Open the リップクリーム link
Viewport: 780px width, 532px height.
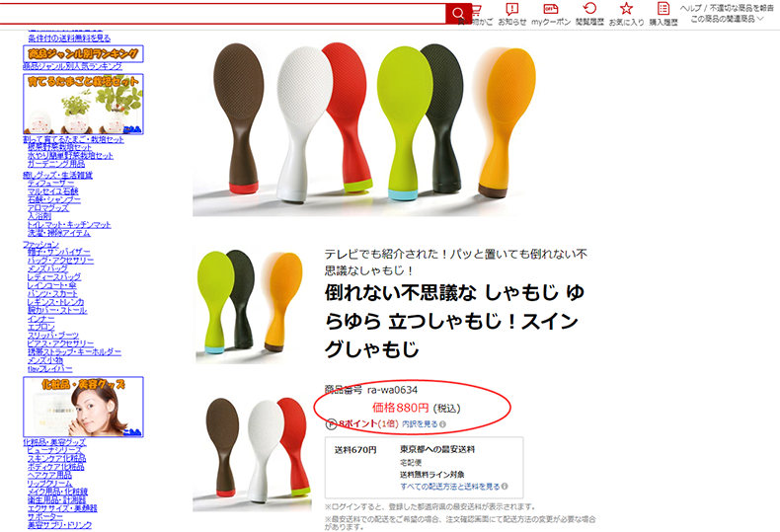click(49, 484)
